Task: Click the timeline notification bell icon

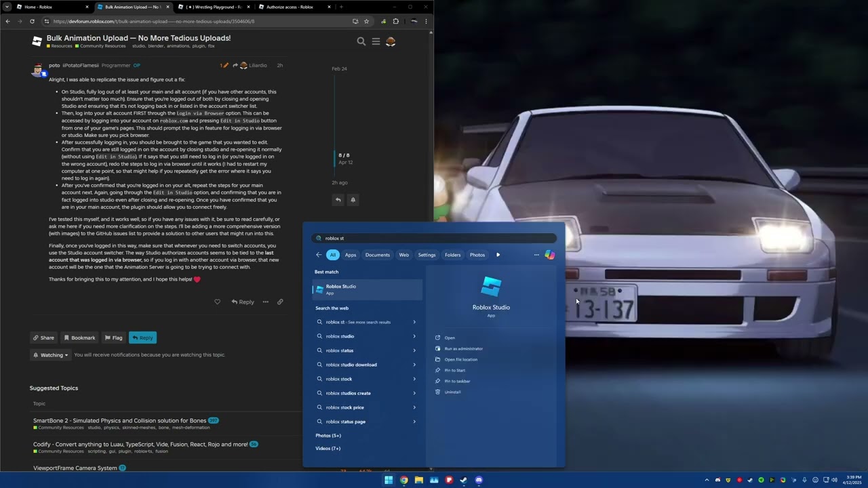Action: click(x=353, y=200)
